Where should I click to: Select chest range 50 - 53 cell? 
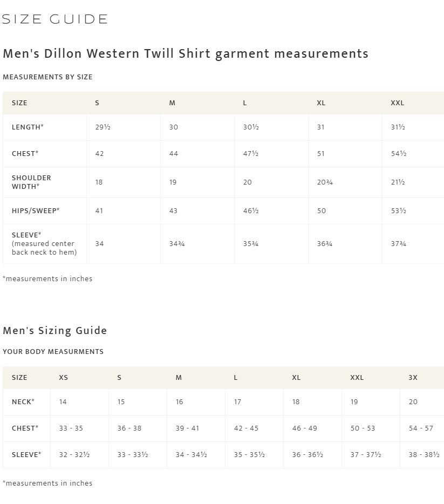[x=363, y=428]
